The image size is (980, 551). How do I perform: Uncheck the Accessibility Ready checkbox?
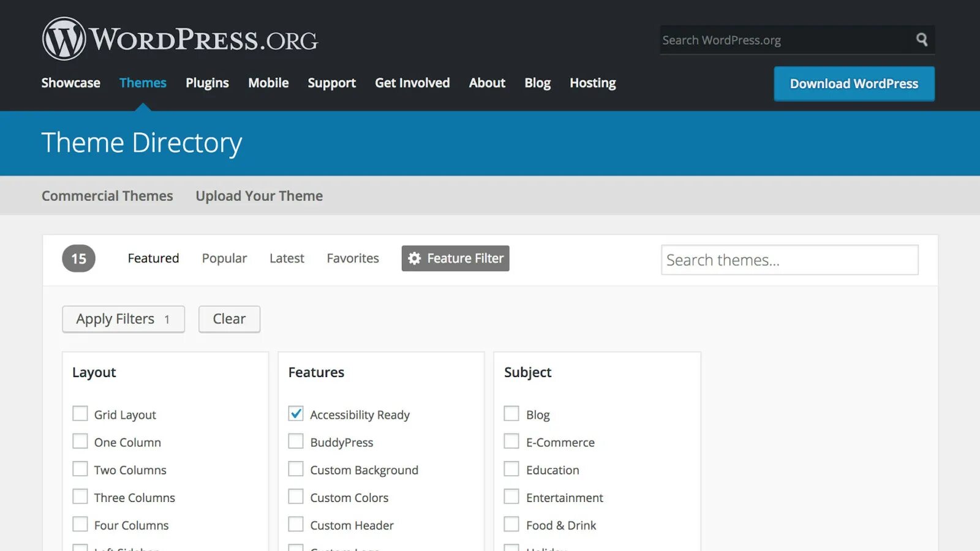(x=296, y=414)
